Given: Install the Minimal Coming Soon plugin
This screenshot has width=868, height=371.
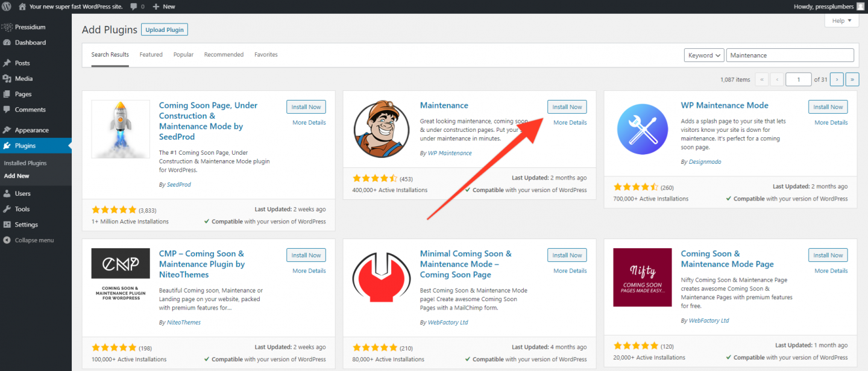Looking at the screenshot, I should pyautogui.click(x=567, y=255).
